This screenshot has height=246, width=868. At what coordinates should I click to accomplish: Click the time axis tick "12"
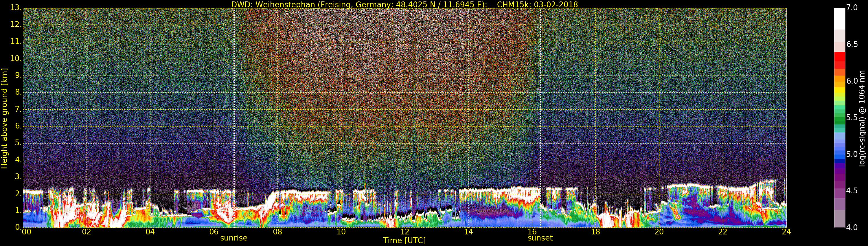405,232
